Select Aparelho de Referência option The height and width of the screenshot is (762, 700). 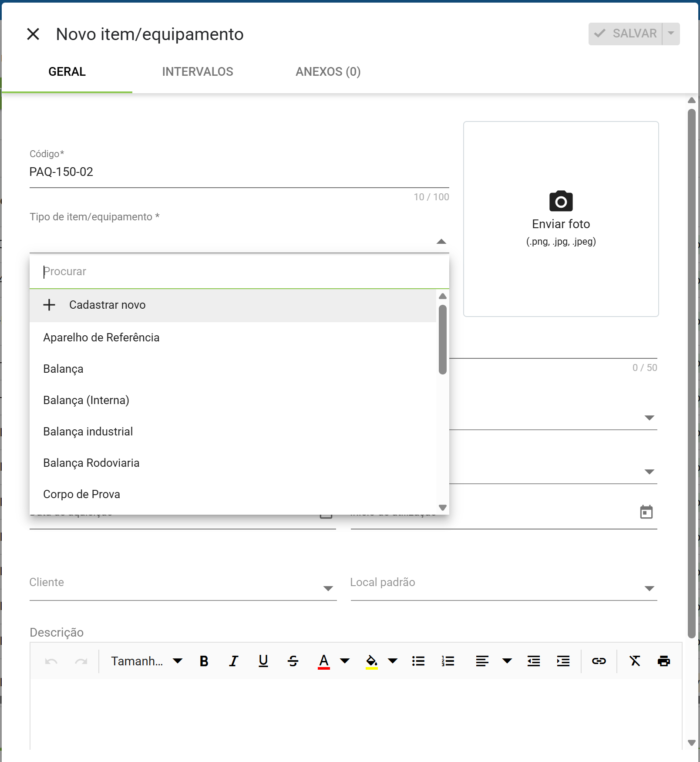(x=233, y=337)
